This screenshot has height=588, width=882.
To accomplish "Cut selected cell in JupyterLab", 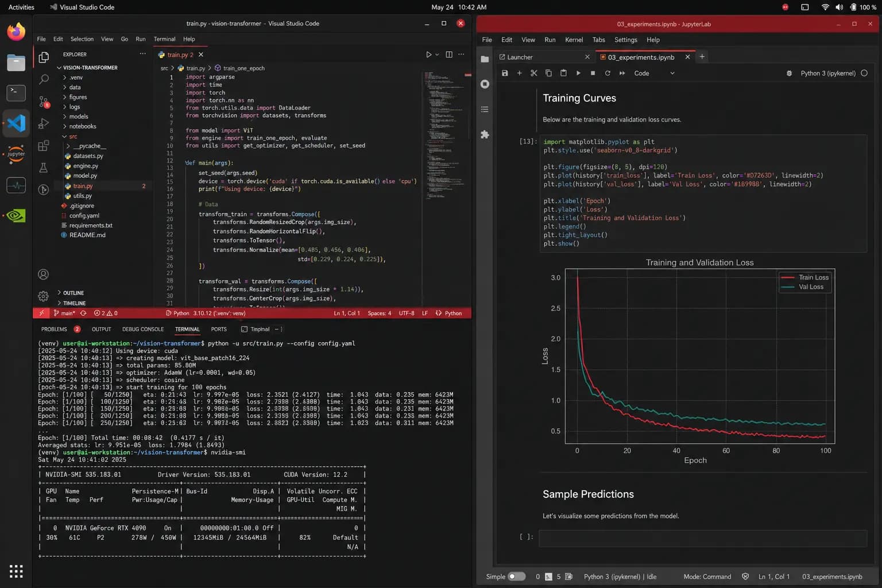I will (534, 73).
